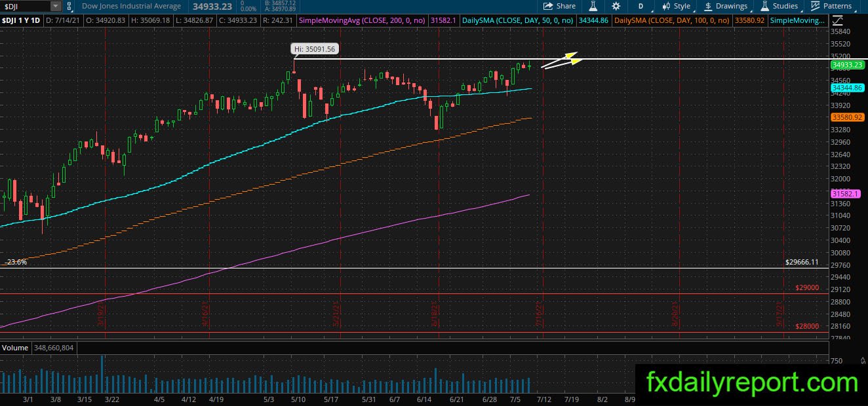Open the Share menu

[x=559, y=6]
